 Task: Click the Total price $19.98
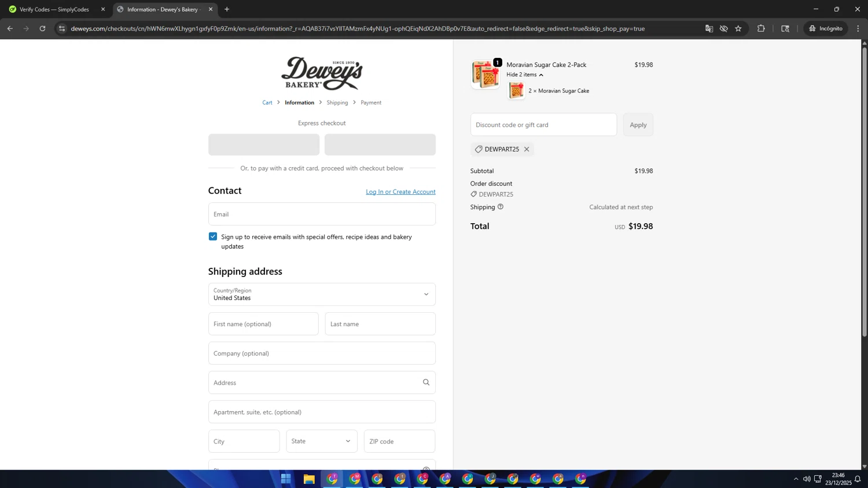[641, 226]
